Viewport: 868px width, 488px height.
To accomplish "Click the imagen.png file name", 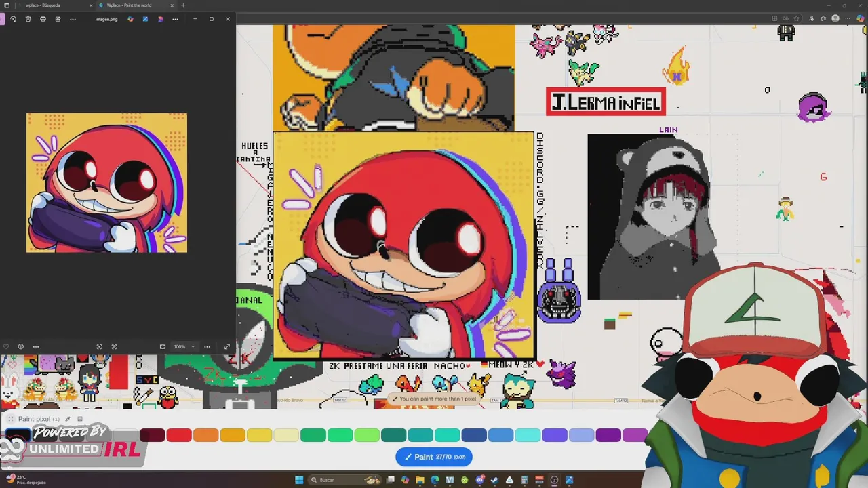I will tap(106, 19).
